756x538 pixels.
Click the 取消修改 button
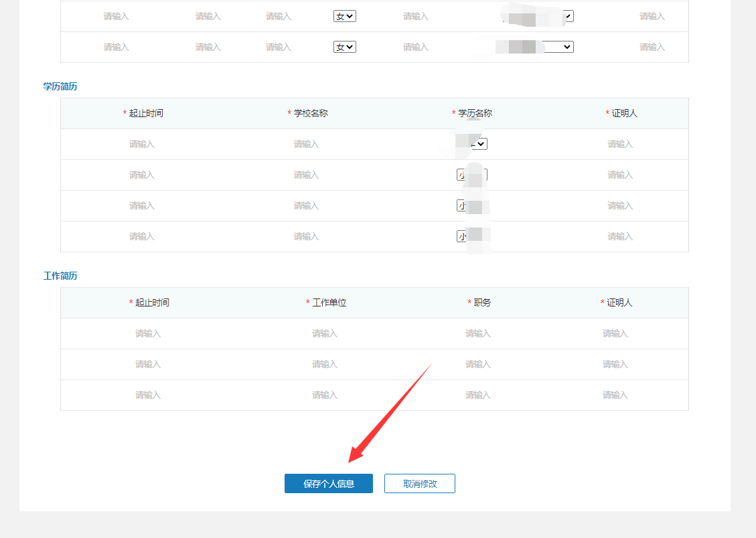[419, 484]
